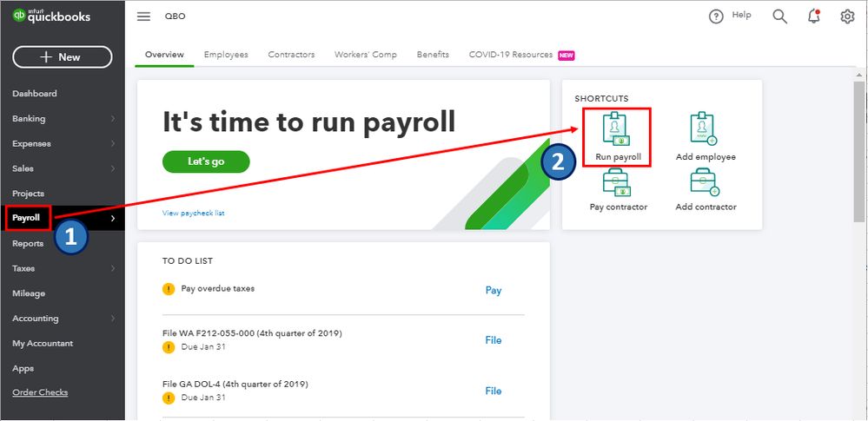Click "File GA DOL-4" to-do text
The width and height of the screenshot is (868, 421).
[x=235, y=384]
